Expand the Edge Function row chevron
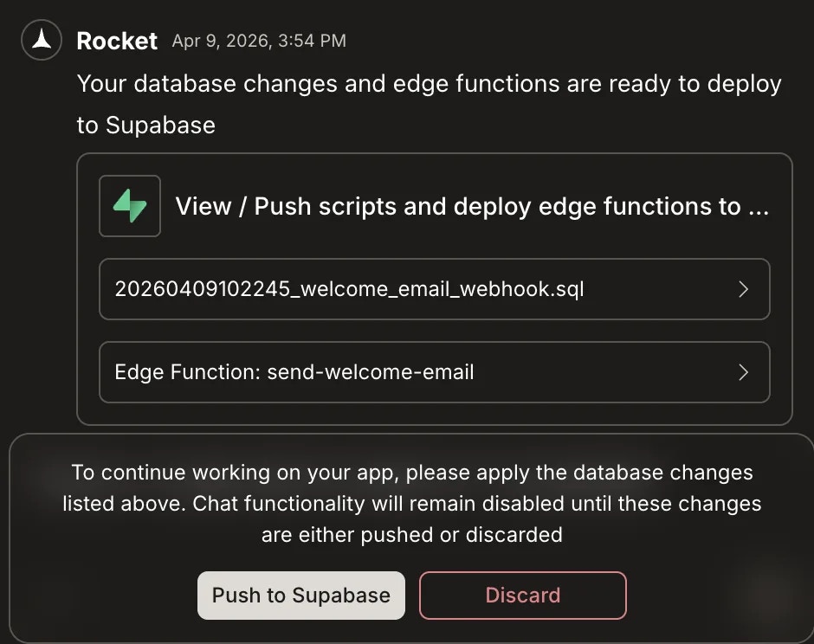Viewport: 814px width, 644px height. pos(743,372)
